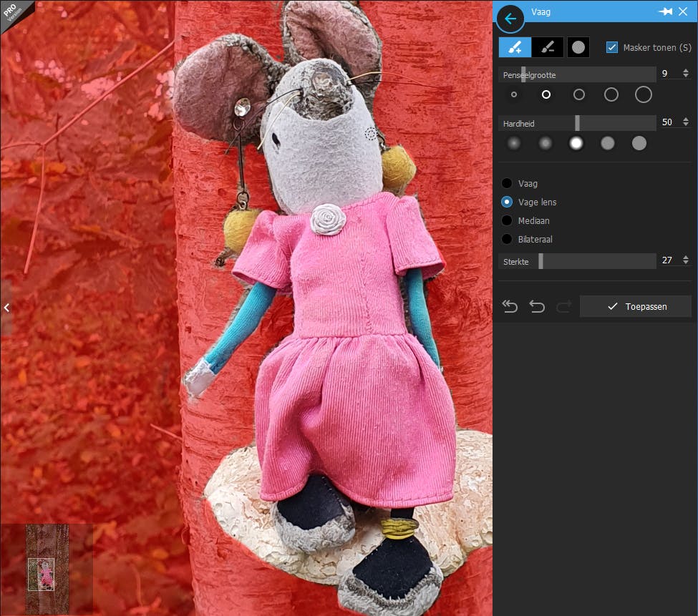The height and width of the screenshot is (616, 698).
Task: Select the Bilateraal radio option
Action: (508, 240)
